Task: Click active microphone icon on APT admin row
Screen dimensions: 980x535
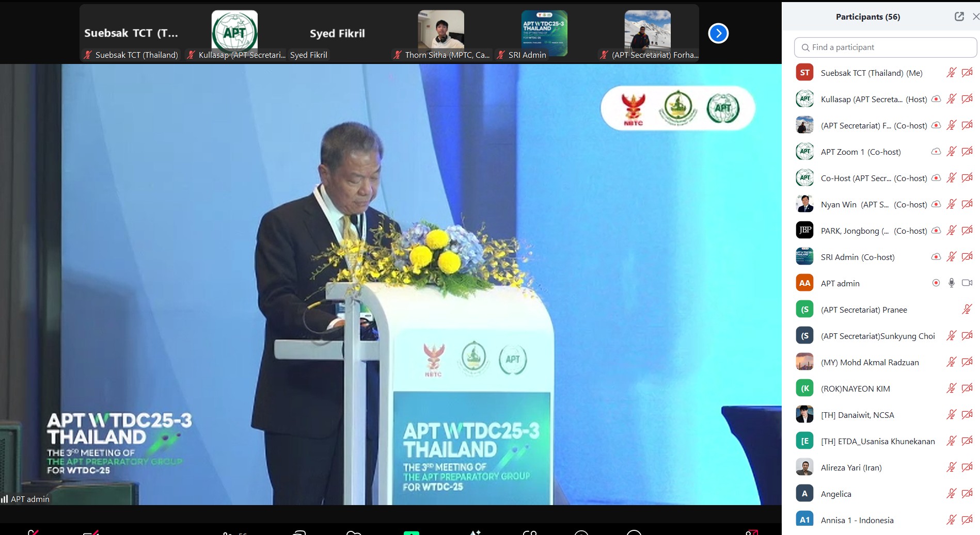Action: [x=951, y=283]
